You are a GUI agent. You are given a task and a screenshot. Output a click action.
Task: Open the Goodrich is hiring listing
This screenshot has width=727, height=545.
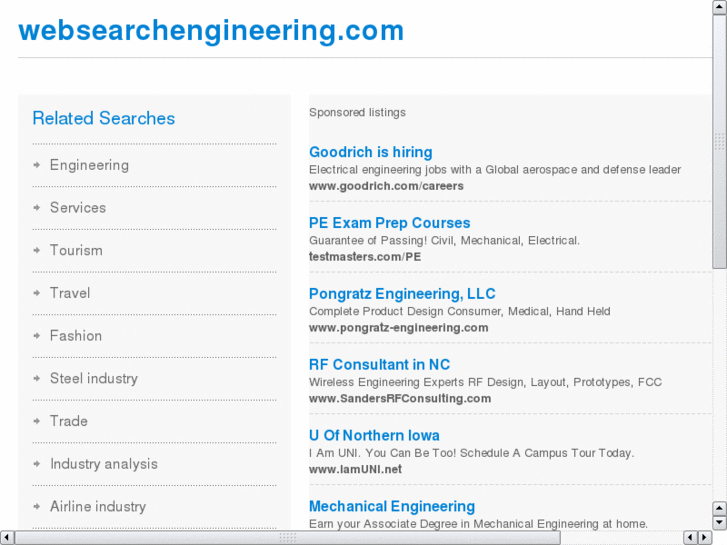[x=370, y=152]
